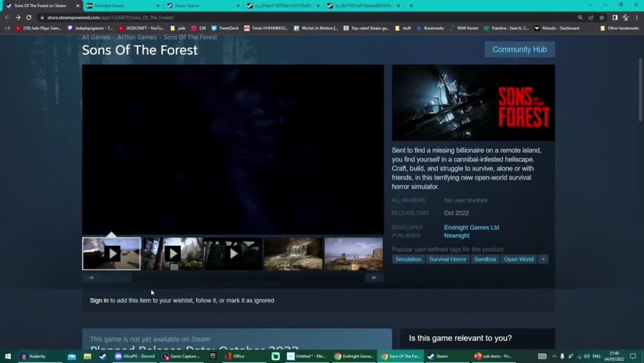Click the Newnight publisher link
Image resolution: width=644 pixels, height=363 pixels.
pos(456,236)
